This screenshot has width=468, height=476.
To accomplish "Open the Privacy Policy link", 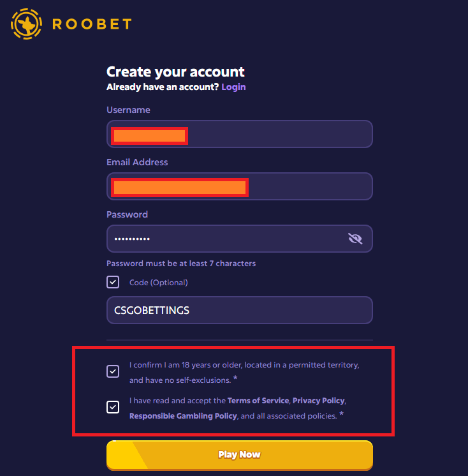I will (x=319, y=401).
